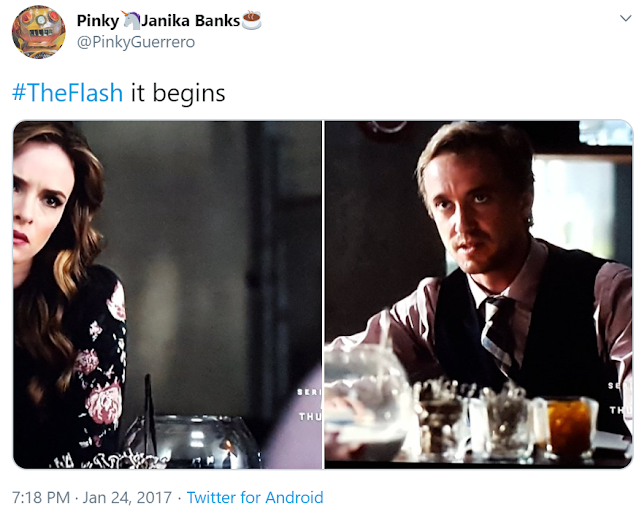
Task: Click the tweet text "it begins"
Action: pos(178,93)
